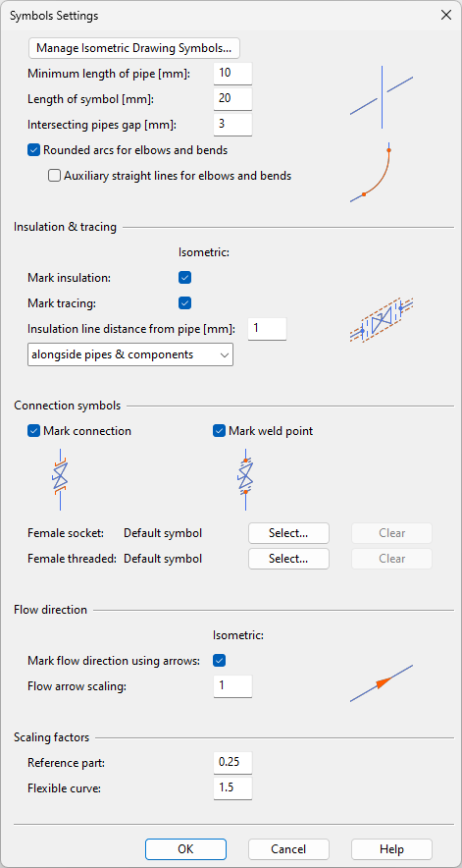462x868 pixels.
Task: Toggle the Mark weld point checkbox
Action: (220, 431)
